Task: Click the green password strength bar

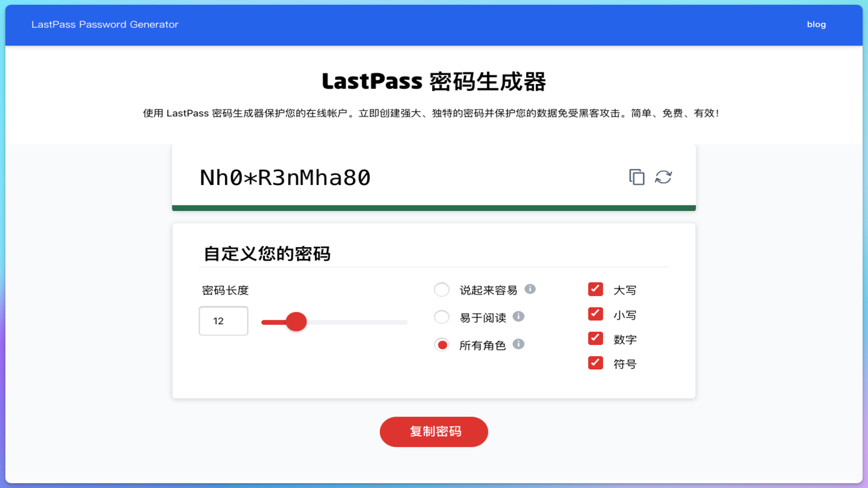Action: pyautogui.click(x=433, y=208)
